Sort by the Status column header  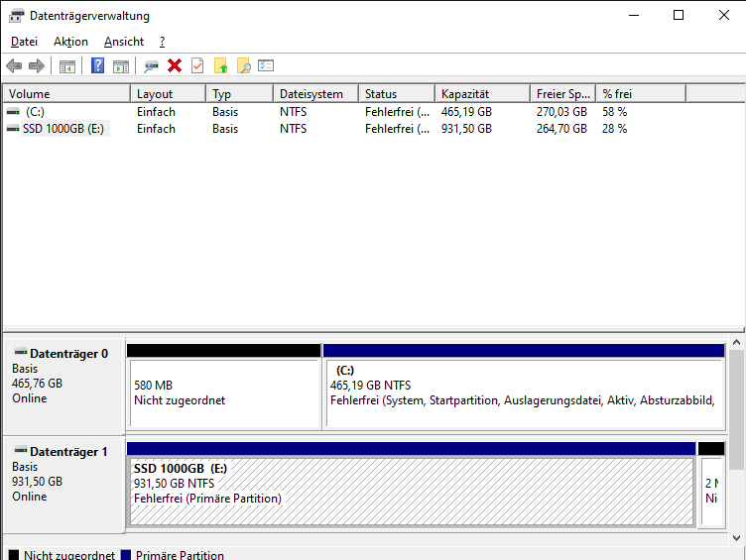[x=397, y=93]
